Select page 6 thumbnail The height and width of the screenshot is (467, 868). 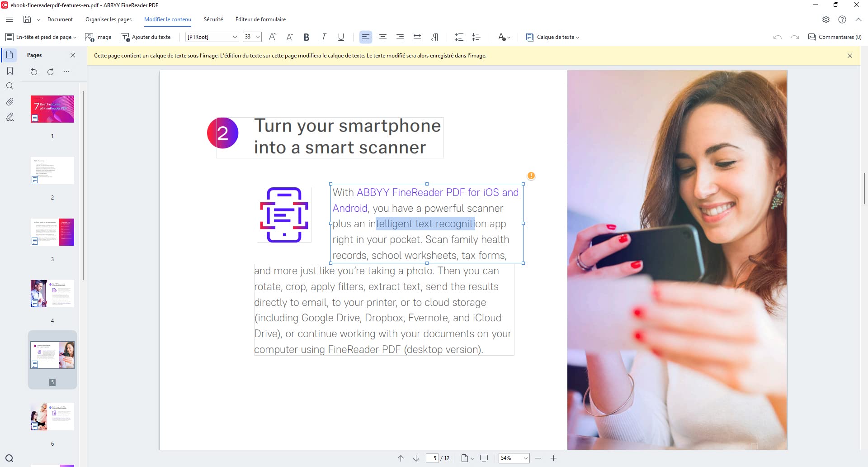coord(52,417)
